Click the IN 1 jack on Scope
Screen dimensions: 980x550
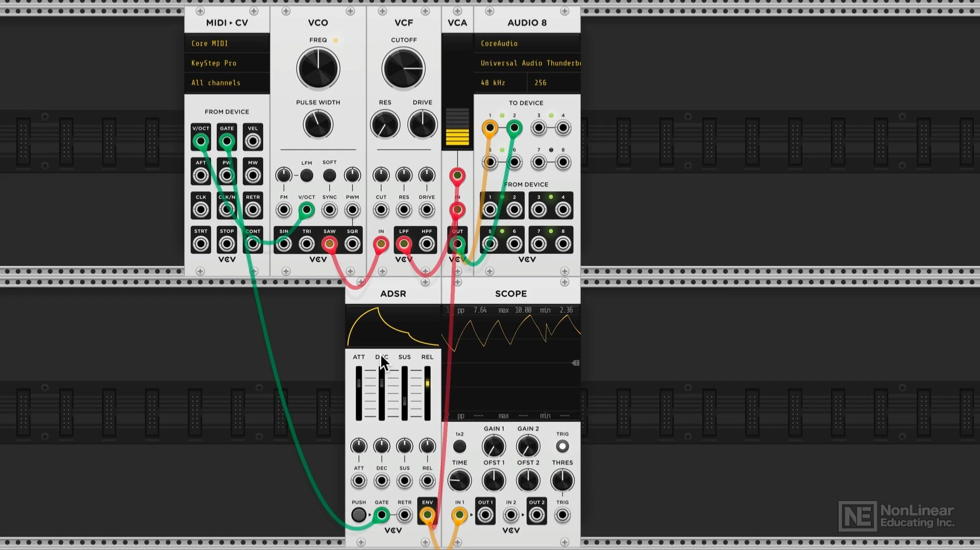pyautogui.click(x=459, y=515)
